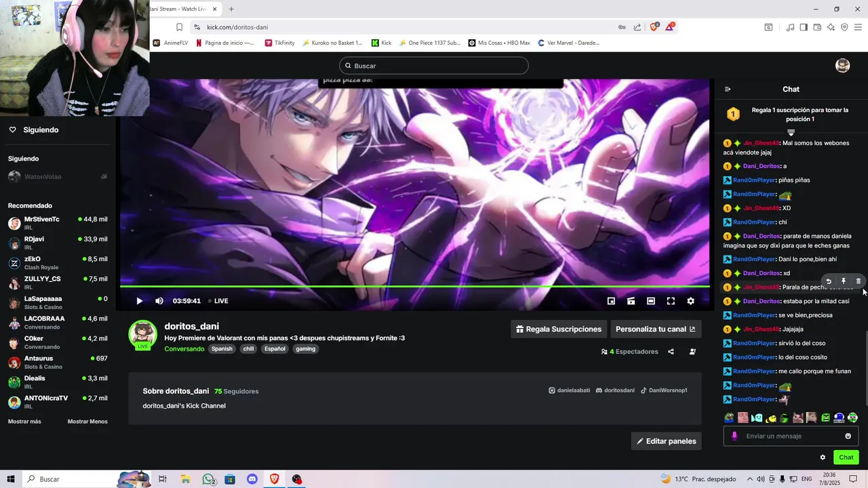Play the stream with the play button
Viewport: 868px width, 488px height.
(x=139, y=301)
